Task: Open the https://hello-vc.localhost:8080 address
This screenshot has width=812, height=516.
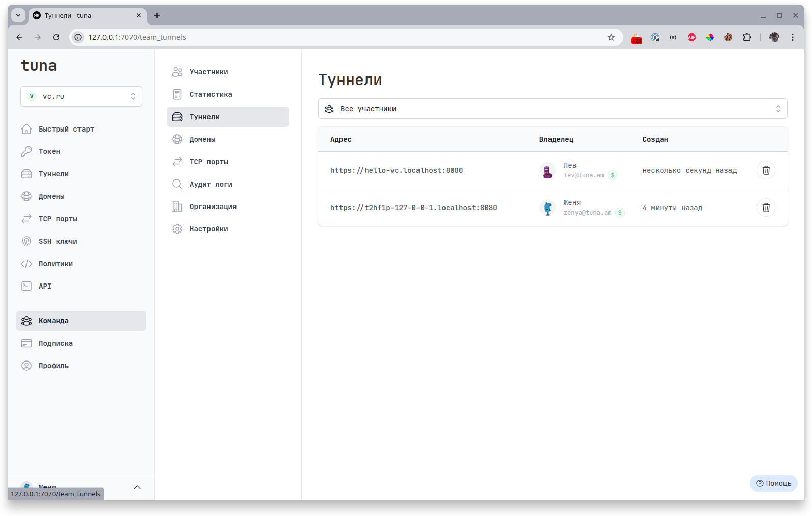Action: 397,170
